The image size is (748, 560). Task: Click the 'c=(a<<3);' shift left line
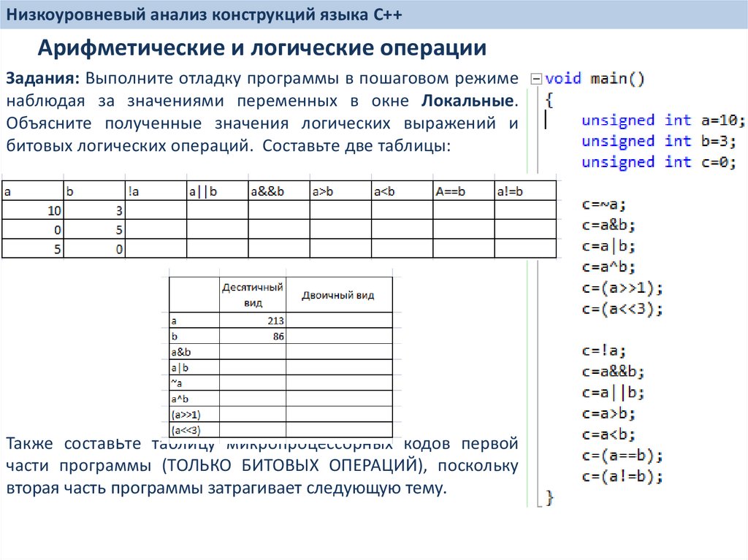(622, 309)
